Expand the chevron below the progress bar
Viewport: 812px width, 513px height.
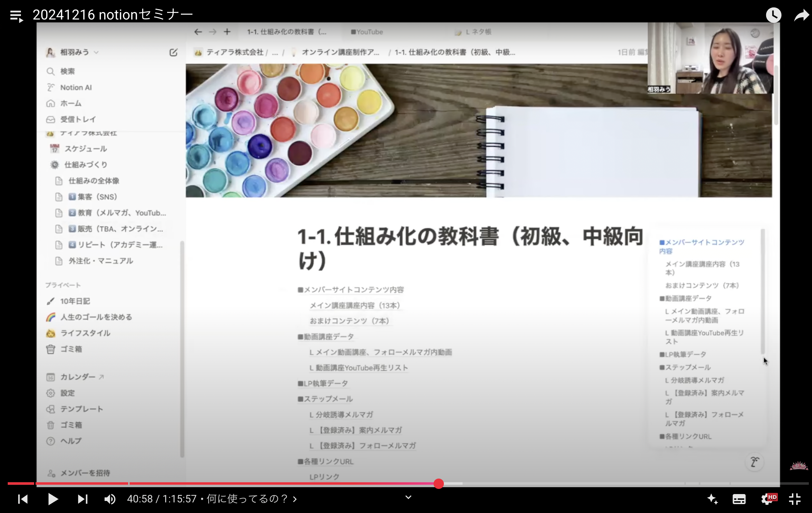tap(408, 497)
